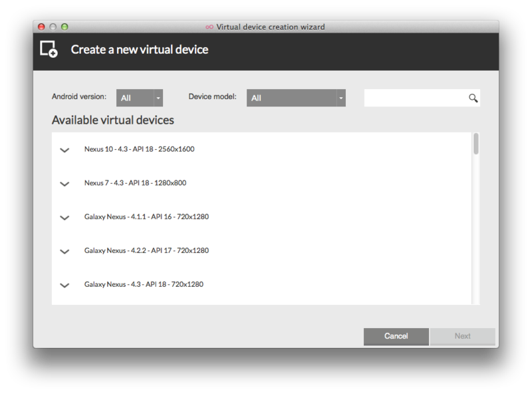Image resolution: width=532 pixels, height=394 pixels.
Task: Expand Galaxy Nexus 4.1.1 API 16 entry
Action: coord(65,218)
